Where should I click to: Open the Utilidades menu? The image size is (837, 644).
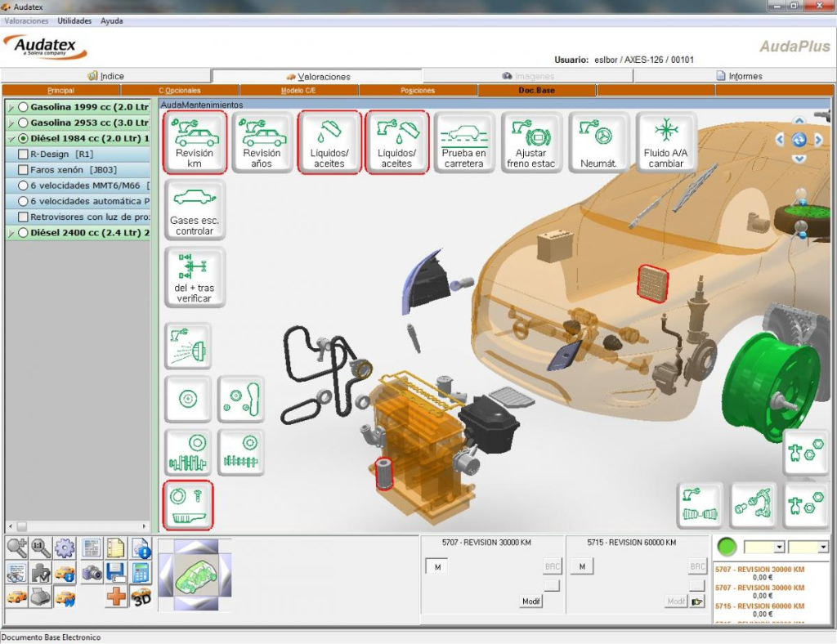pos(74,20)
